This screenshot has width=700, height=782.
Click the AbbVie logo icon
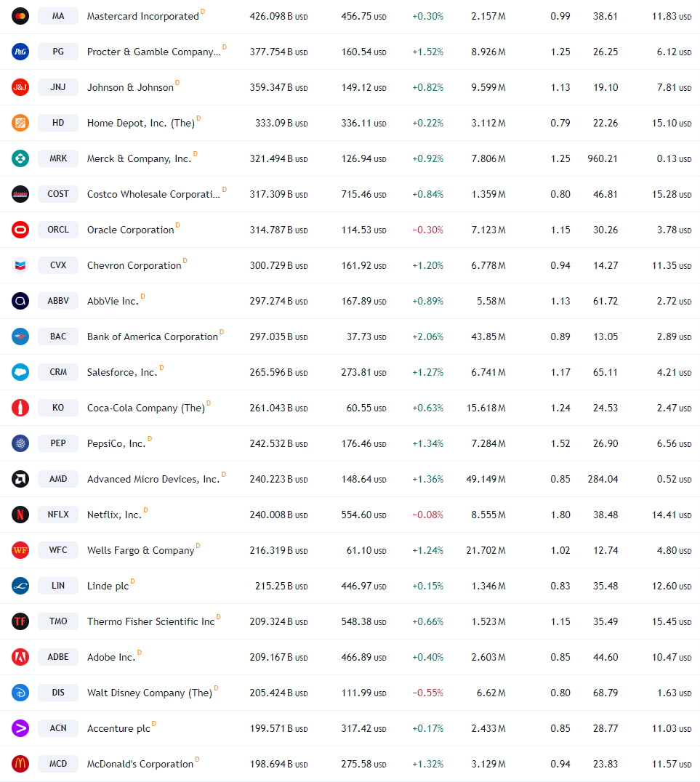(x=20, y=301)
